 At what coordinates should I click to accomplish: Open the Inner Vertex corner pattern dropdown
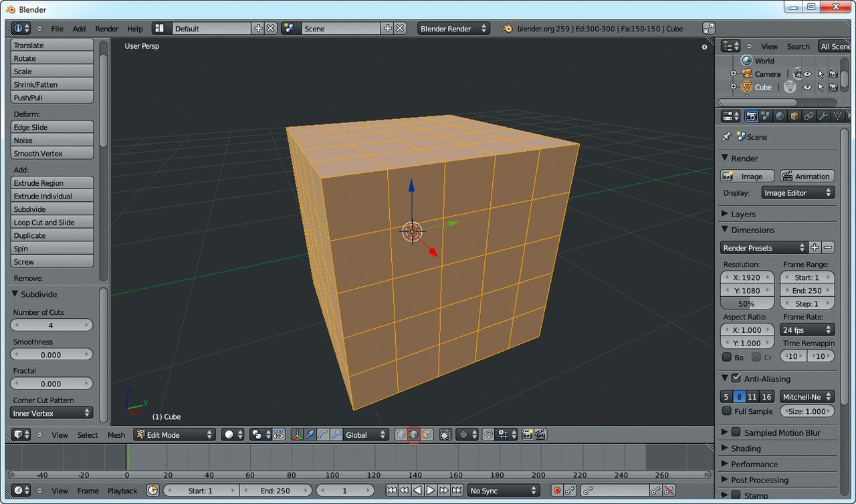point(51,413)
